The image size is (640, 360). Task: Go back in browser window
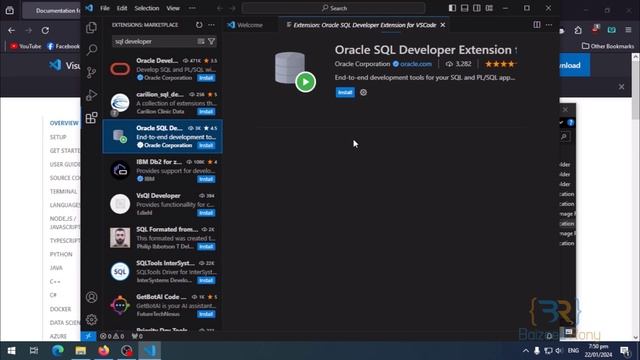click(x=11, y=30)
